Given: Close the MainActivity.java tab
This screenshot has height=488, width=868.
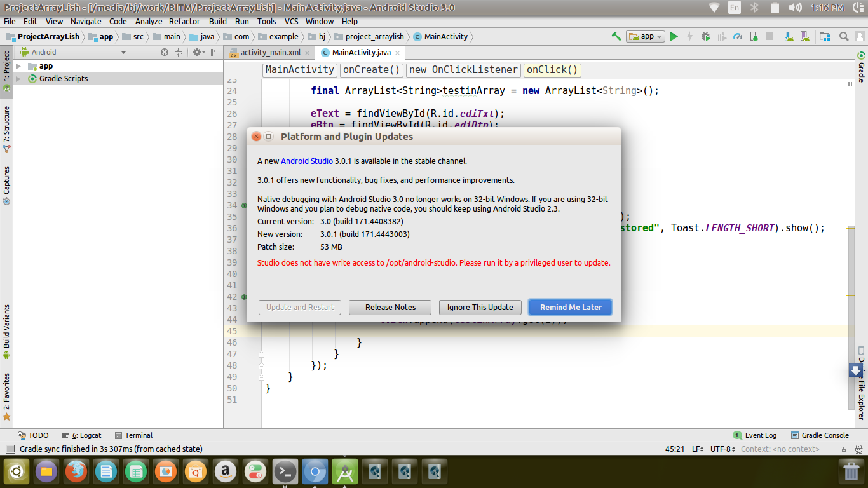Looking at the screenshot, I should (x=398, y=53).
